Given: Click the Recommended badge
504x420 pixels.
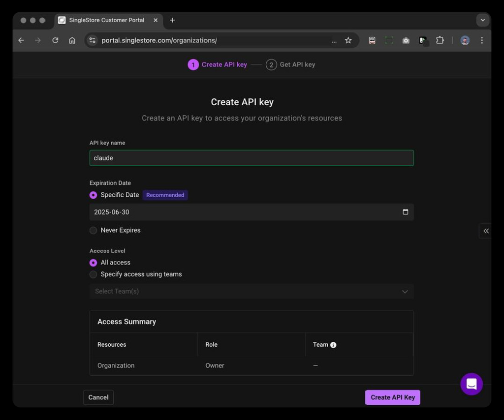Looking at the screenshot, I should [165, 195].
